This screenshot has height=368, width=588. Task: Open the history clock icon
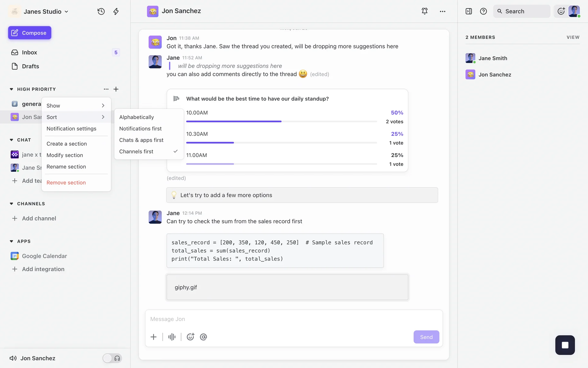pos(101,11)
